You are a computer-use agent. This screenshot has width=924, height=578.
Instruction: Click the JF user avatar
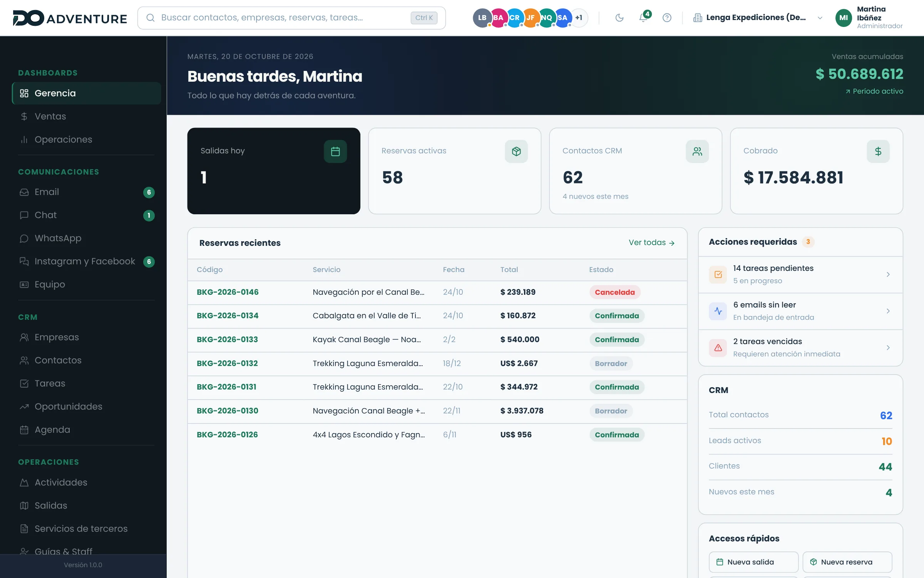pos(530,18)
